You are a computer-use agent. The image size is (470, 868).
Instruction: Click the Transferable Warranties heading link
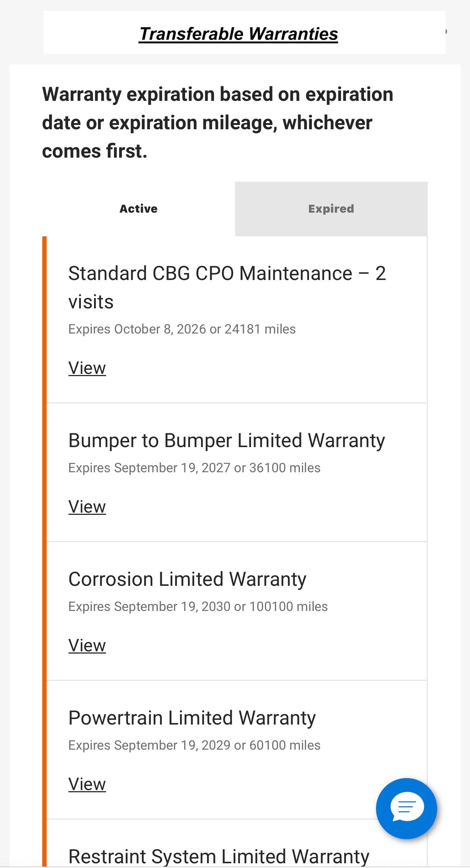tap(239, 34)
